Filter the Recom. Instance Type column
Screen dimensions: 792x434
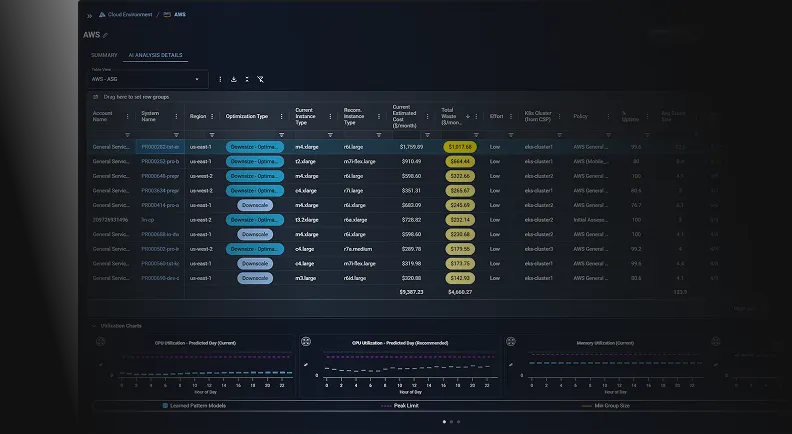pos(379,135)
